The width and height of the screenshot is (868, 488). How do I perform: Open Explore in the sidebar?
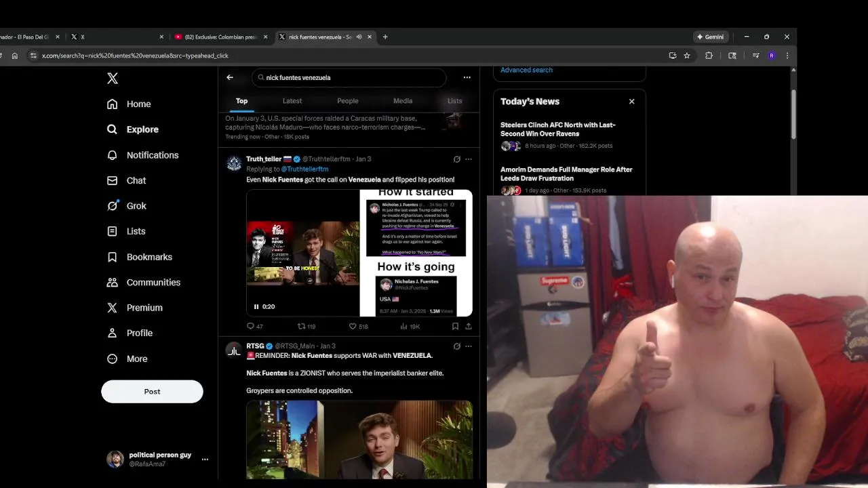click(x=133, y=129)
